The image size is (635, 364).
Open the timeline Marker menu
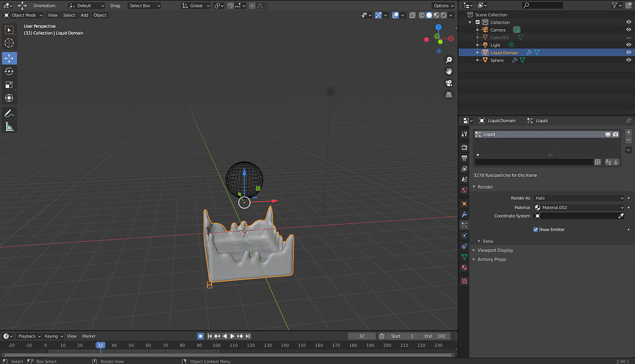coord(89,337)
